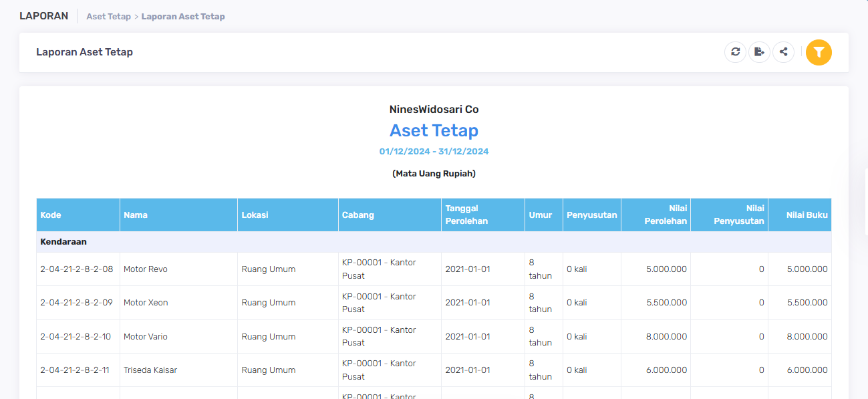The width and height of the screenshot is (868, 399).
Task: Click the Lokasi column header
Action: click(x=288, y=215)
